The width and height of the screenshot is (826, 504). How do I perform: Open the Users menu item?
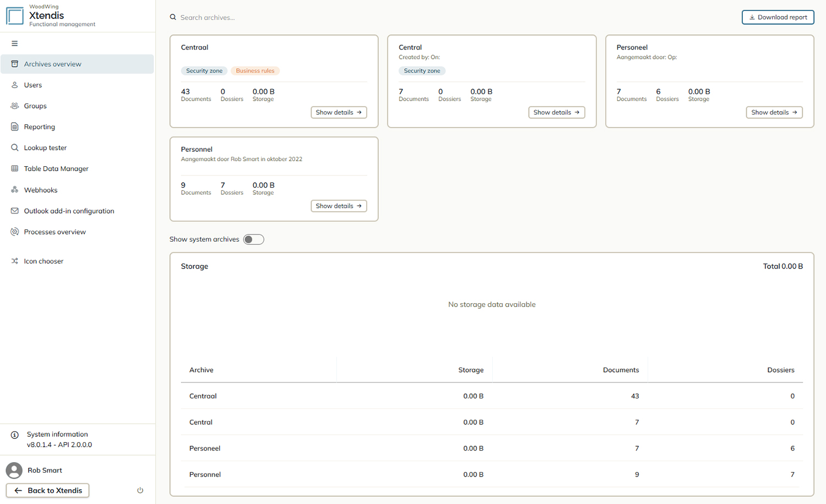click(77, 85)
